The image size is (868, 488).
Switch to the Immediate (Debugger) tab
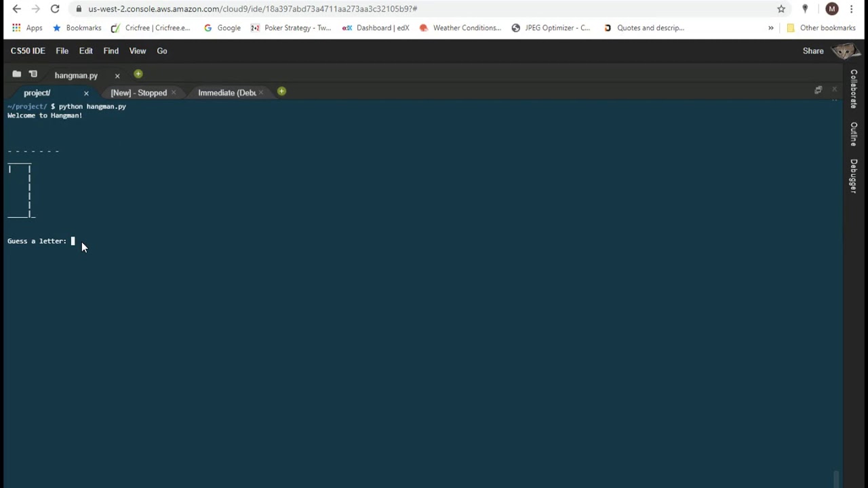point(226,93)
